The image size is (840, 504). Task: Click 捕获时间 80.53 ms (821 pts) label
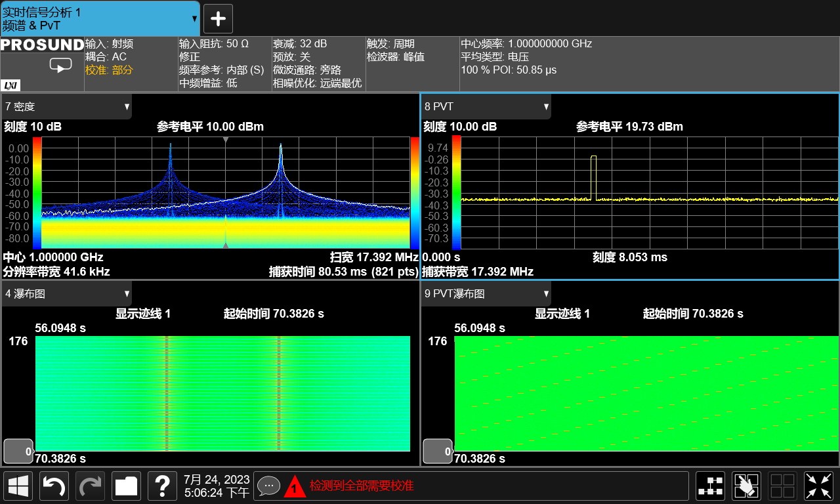tap(344, 272)
